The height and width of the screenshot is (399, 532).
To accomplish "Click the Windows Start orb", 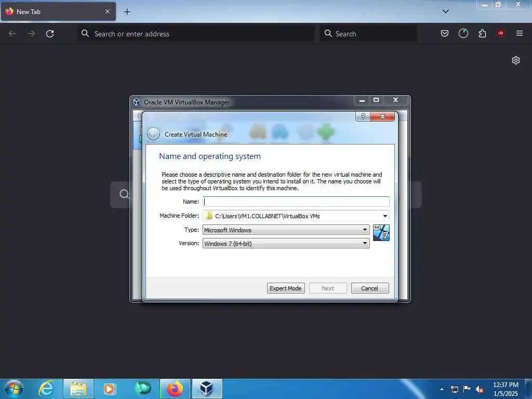I will coord(14,389).
